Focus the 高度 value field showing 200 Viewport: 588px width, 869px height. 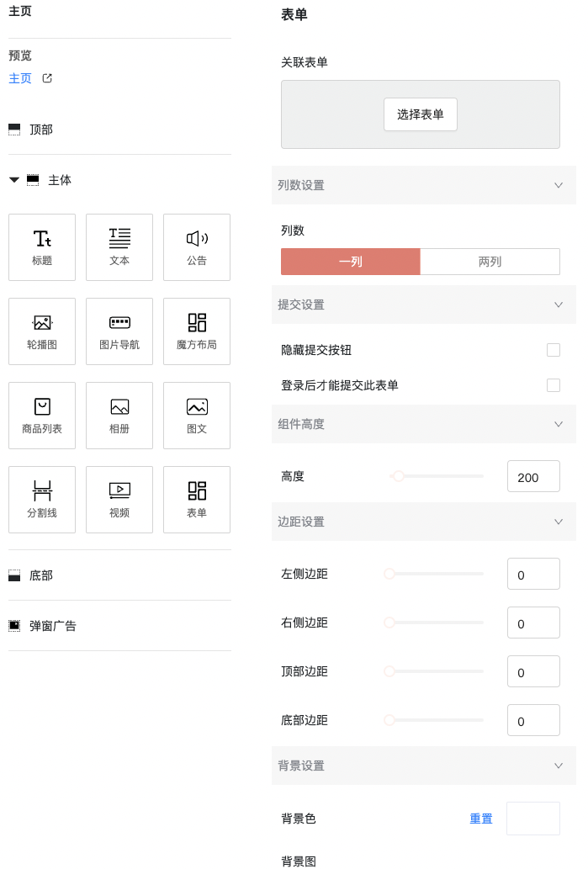pos(533,476)
